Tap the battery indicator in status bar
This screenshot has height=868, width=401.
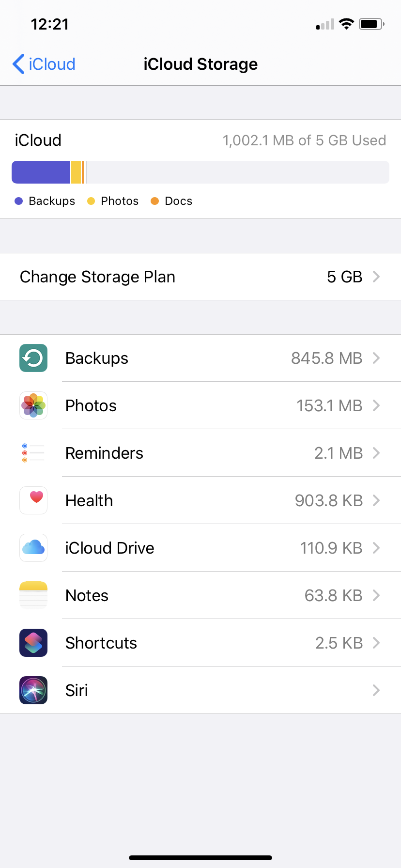click(x=371, y=24)
